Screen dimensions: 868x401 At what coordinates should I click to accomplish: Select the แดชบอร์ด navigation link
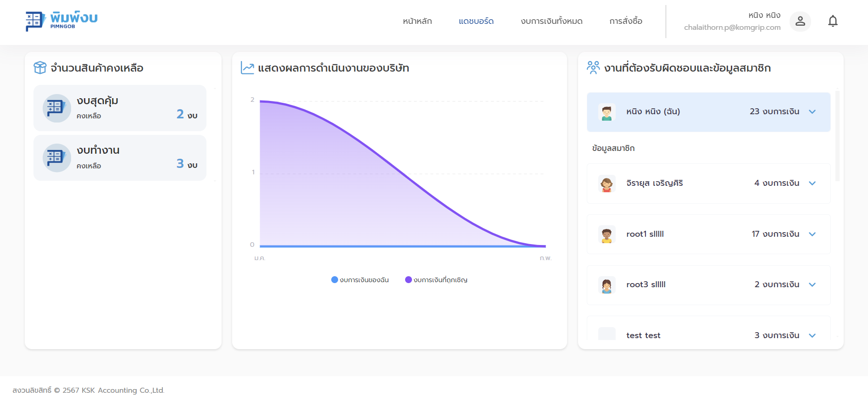[476, 21]
